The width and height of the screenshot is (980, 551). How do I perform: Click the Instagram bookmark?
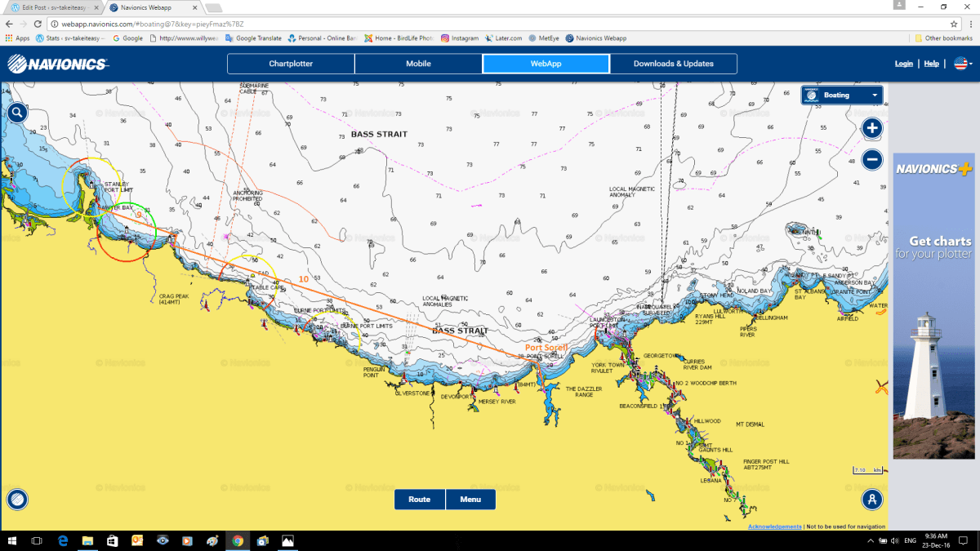[x=460, y=38]
